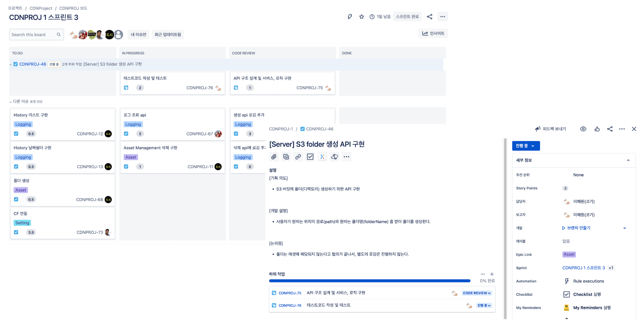This screenshot has height=330, width=644.
Task: Click Setting epic label on CF 연동 card
Action: 22,223
